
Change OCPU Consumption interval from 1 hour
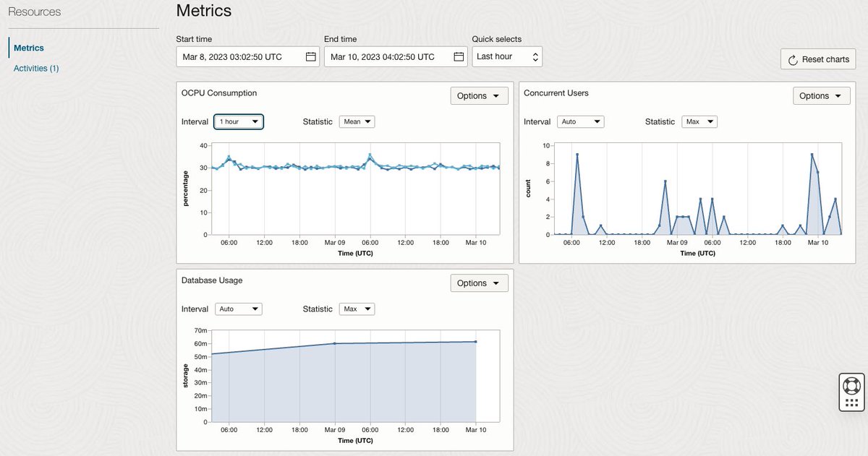tap(239, 121)
